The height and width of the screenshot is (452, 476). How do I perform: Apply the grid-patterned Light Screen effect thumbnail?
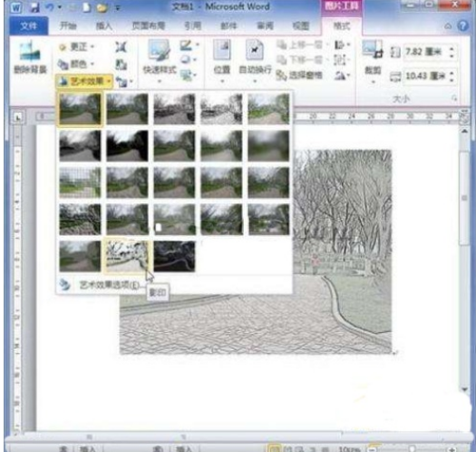click(x=80, y=182)
